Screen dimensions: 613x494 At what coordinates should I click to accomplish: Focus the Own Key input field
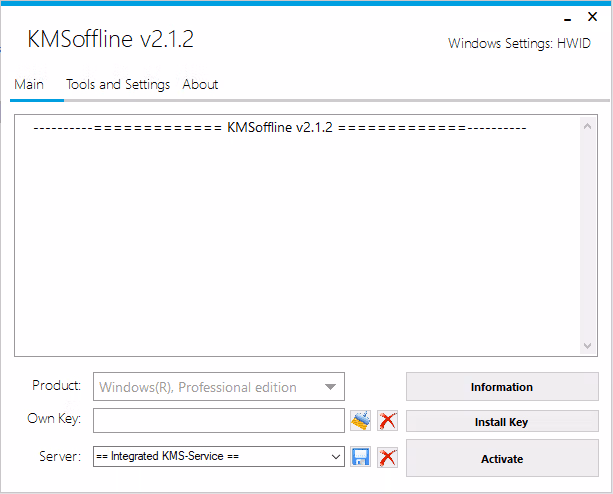(x=219, y=421)
